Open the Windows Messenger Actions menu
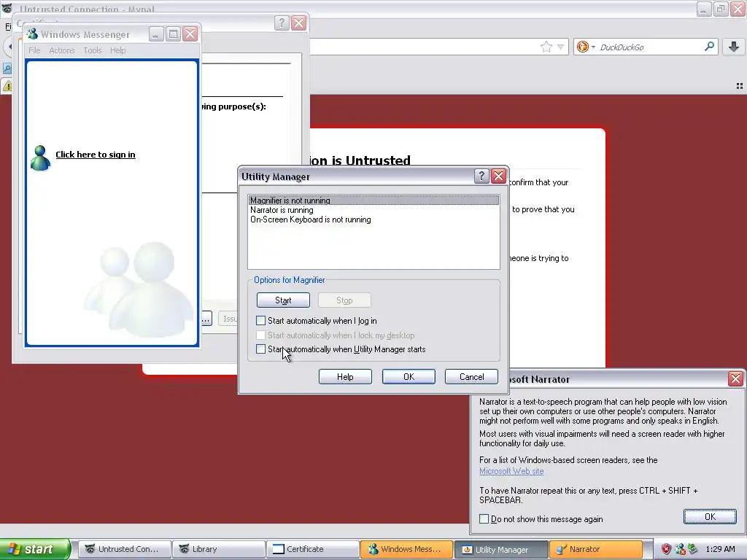The height and width of the screenshot is (560, 747). click(x=62, y=50)
